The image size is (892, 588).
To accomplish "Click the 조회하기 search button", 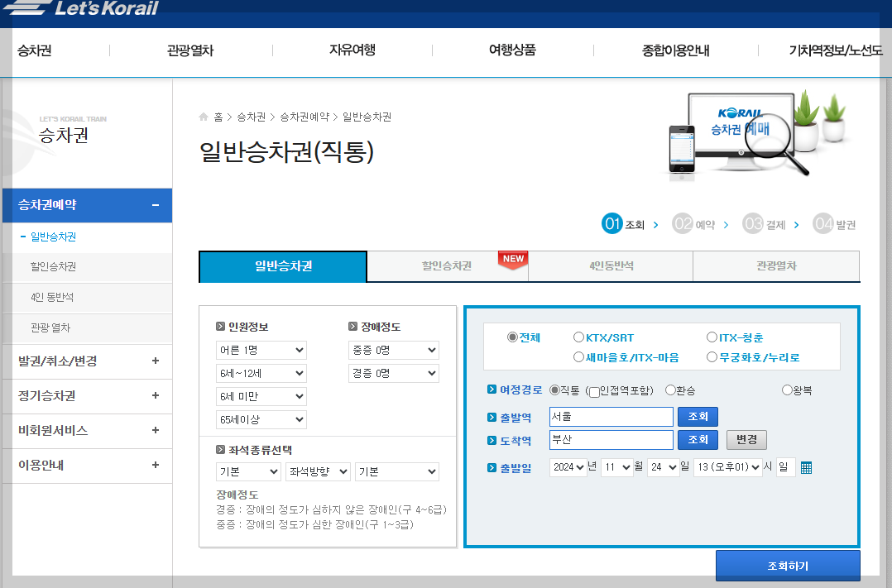I will coord(788,566).
